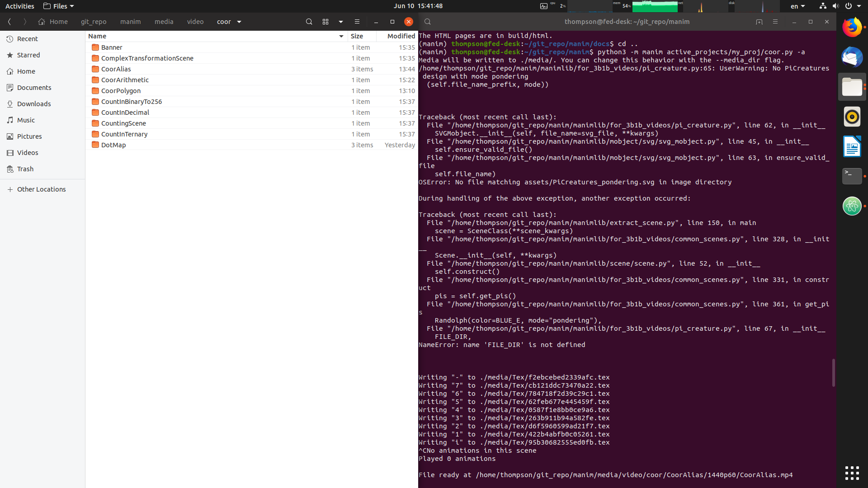Screen dimensions: 868x488
Task: Open Thunderbird from the dock
Action: point(852,57)
